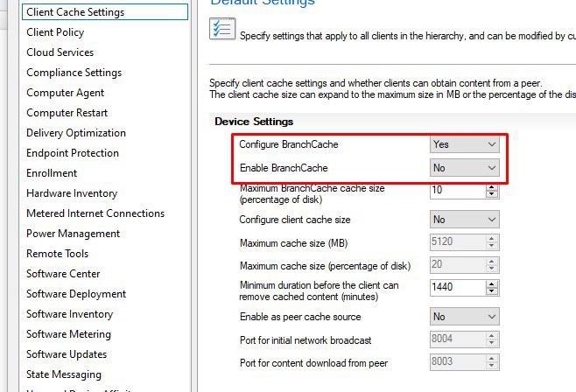Select Software Updates in the sidebar
Viewport: 576px width, 392px height.
[x=67, y=354]
